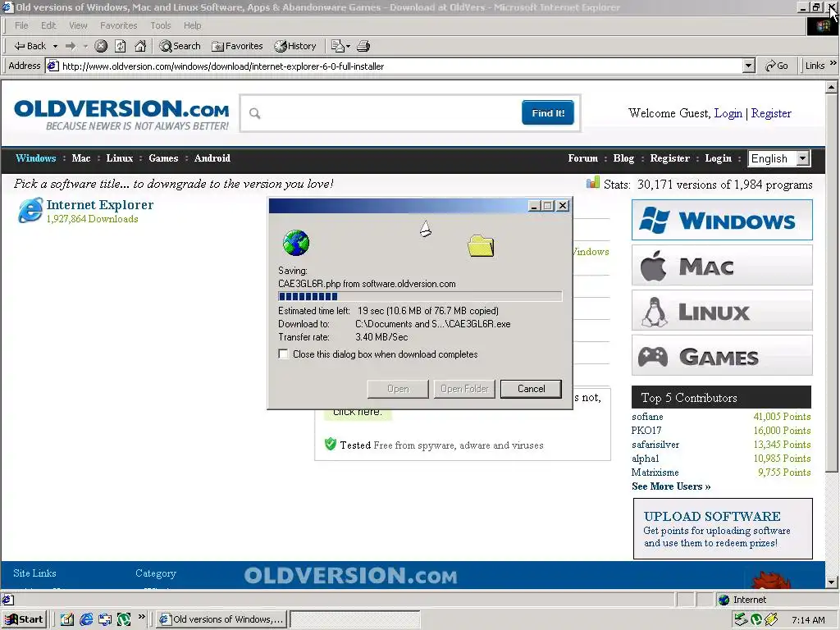840x630 pixels.
Task: Click the Old versions of Windows taskbar button
Action: [x=221, y=619]
